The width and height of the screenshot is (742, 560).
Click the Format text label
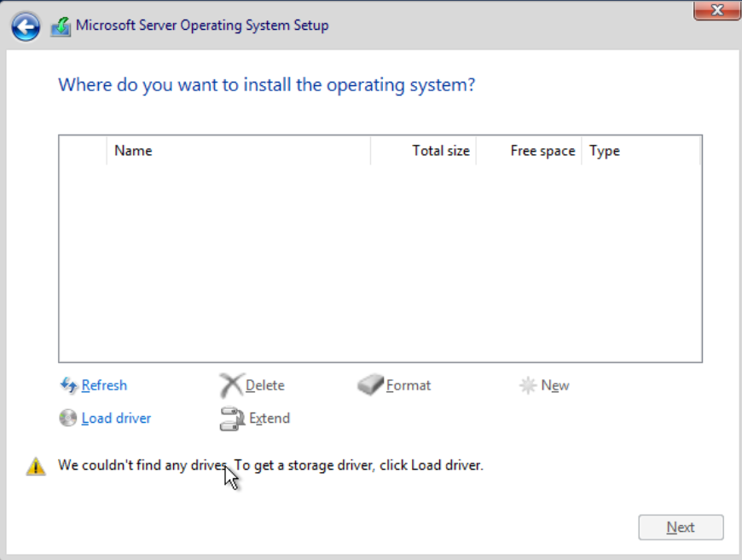click(409, 385)
